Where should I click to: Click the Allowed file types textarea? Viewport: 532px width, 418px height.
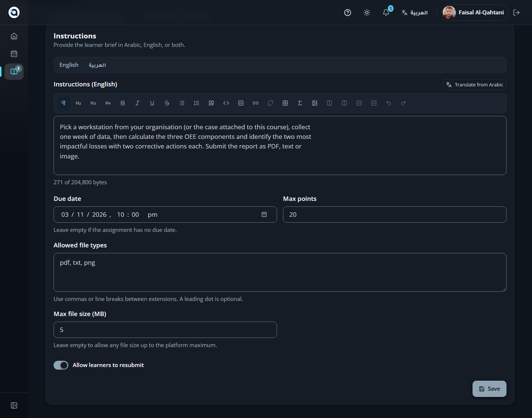pos(280,272)
